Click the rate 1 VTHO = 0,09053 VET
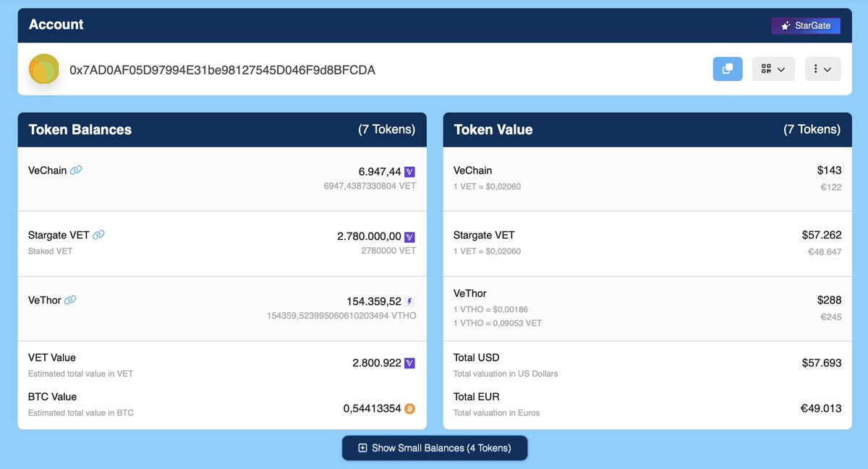The width and height of the screenshot is (868, 469). click(498, 323)
